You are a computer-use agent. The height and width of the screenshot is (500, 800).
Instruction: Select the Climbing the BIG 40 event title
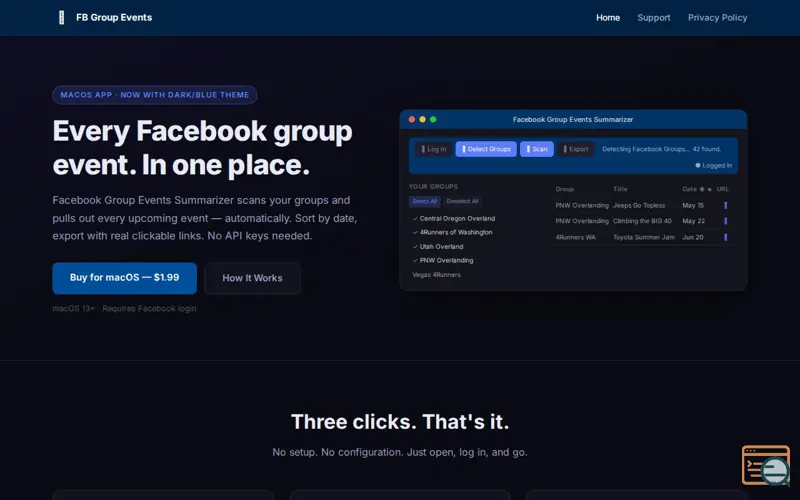[642, 221]
